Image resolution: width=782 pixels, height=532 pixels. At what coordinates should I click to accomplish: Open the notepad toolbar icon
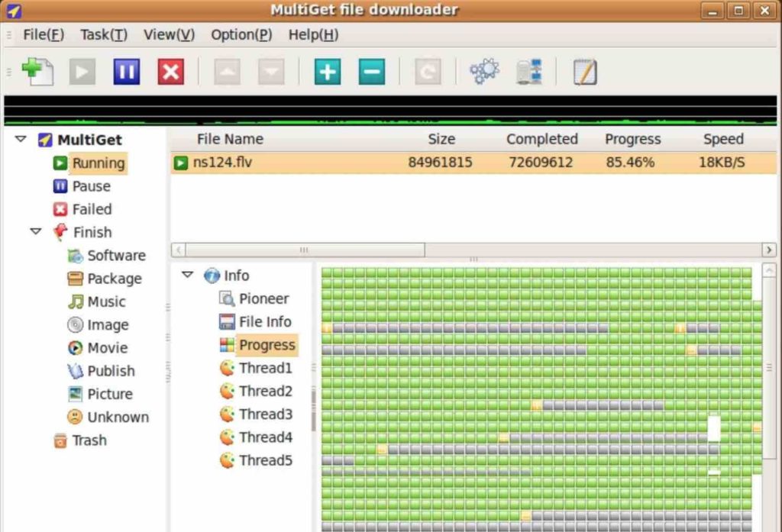(583, 71)
